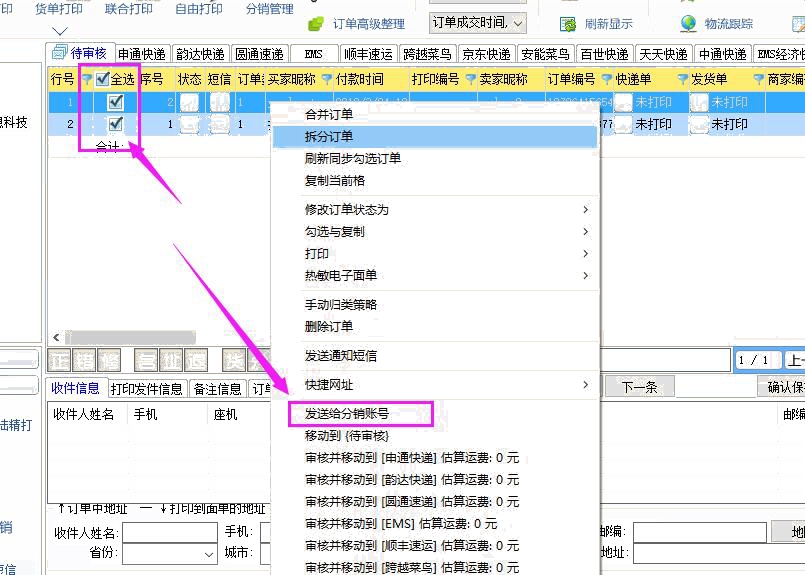Click filter icon next to 打印编号 header
Screen dimensions: 805x575
(x=470, y=79)
